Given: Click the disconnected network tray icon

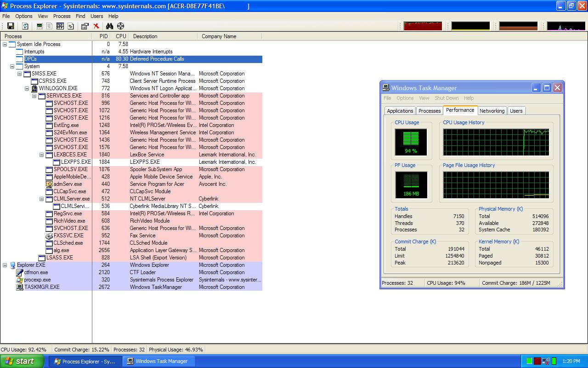Looking at the screenshot, I should [x=546, y=361].
